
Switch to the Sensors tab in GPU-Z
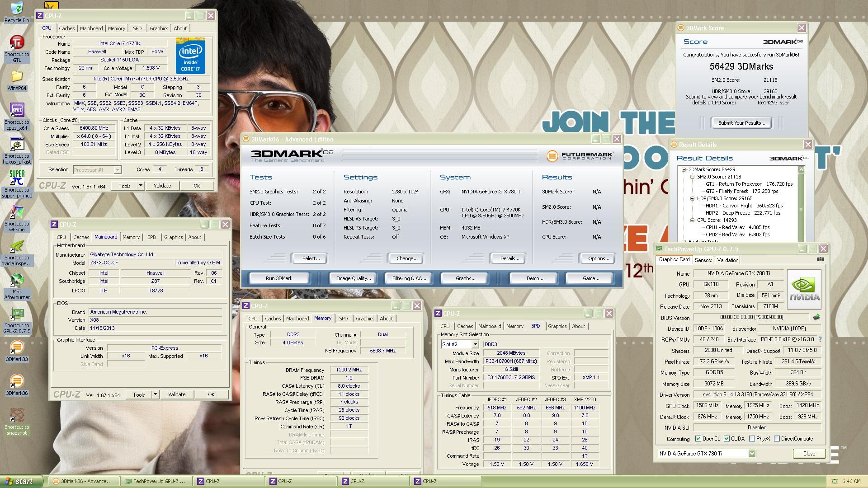[x=703, y=260]
